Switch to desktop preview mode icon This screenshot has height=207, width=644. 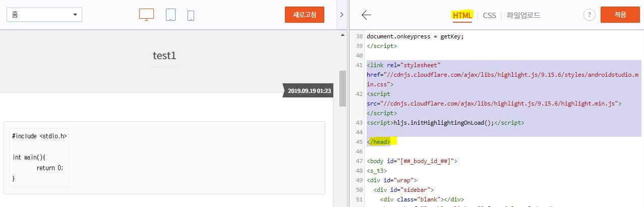146,15
